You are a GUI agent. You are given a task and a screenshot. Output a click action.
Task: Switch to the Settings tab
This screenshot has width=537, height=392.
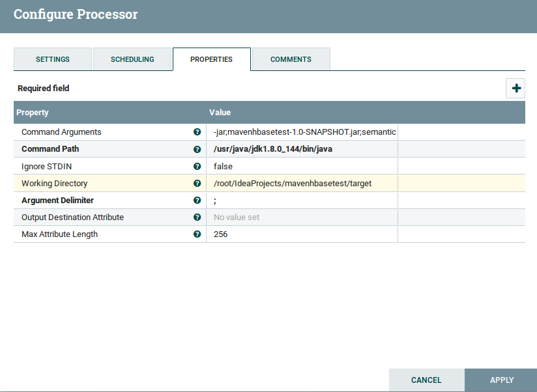pos(53,59)
